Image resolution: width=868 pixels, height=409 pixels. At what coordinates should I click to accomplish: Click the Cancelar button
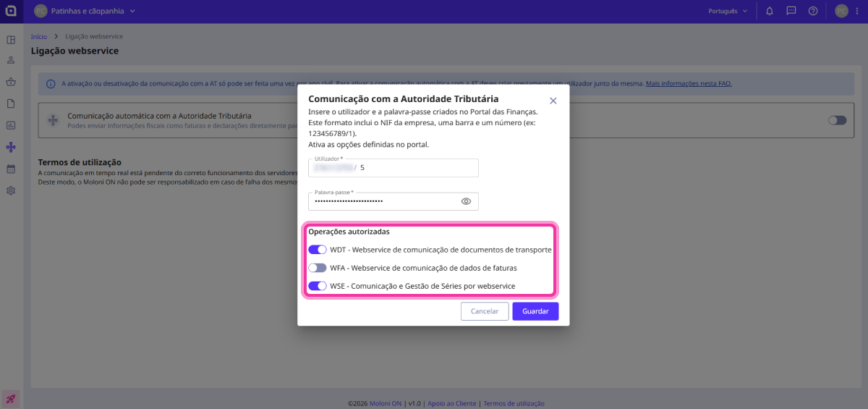485,311
